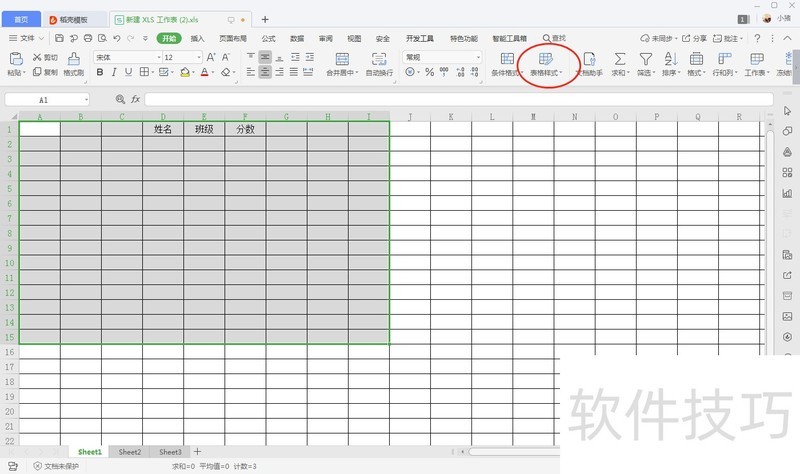800x474 pixels.
Task: Click the Print icon in quick access bar
Action: [88, 38]
